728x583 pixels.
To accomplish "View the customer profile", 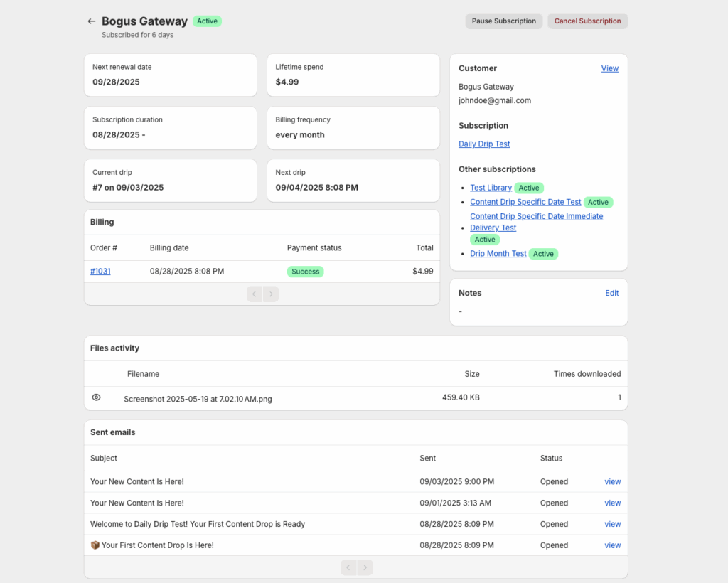I will 609,68.
